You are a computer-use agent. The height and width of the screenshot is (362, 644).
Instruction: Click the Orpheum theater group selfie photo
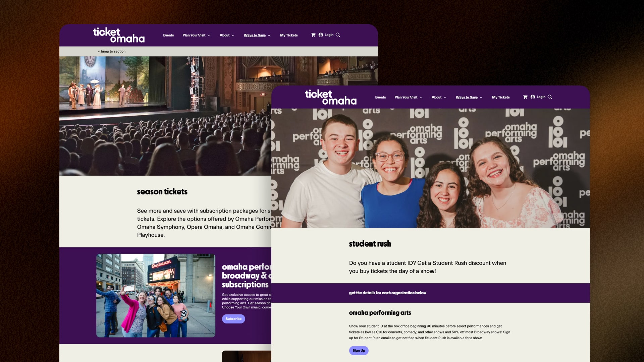point(156,295)
